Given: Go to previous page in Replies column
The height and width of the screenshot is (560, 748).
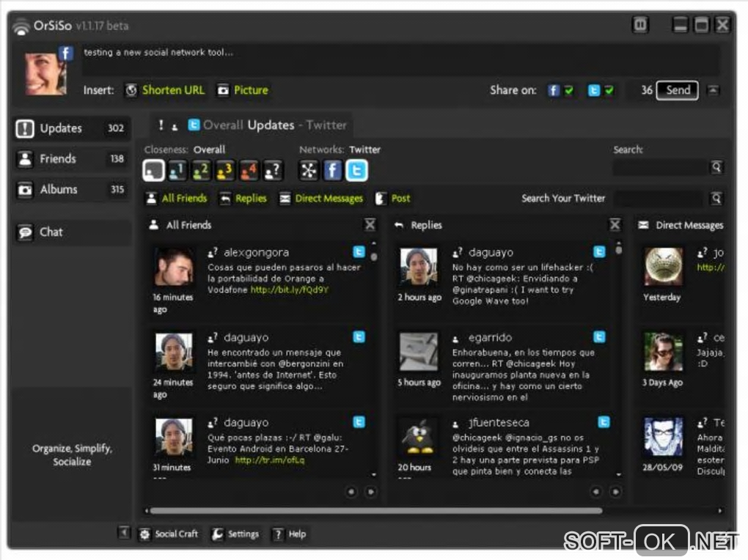Looking at the screenshot, I should click(x=595, y=492).
